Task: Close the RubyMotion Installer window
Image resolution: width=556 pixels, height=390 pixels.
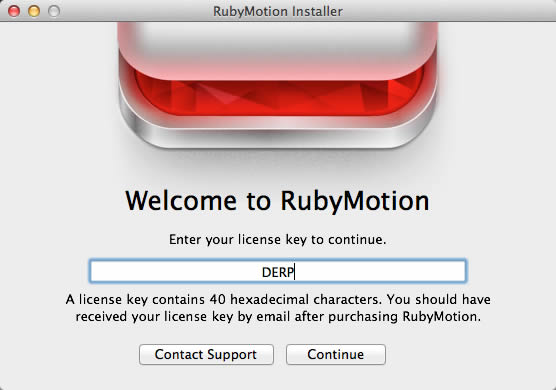Action: [14, 11]
